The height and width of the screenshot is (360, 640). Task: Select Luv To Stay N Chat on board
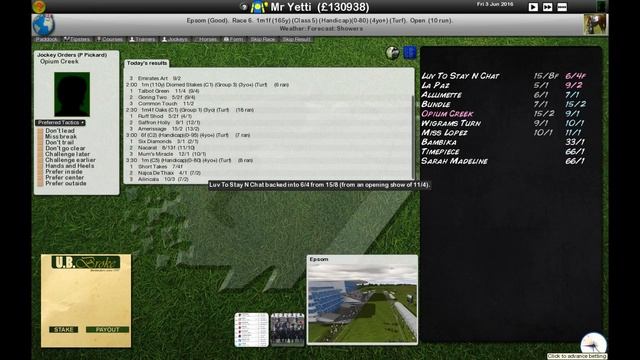[x=460, y=76]
